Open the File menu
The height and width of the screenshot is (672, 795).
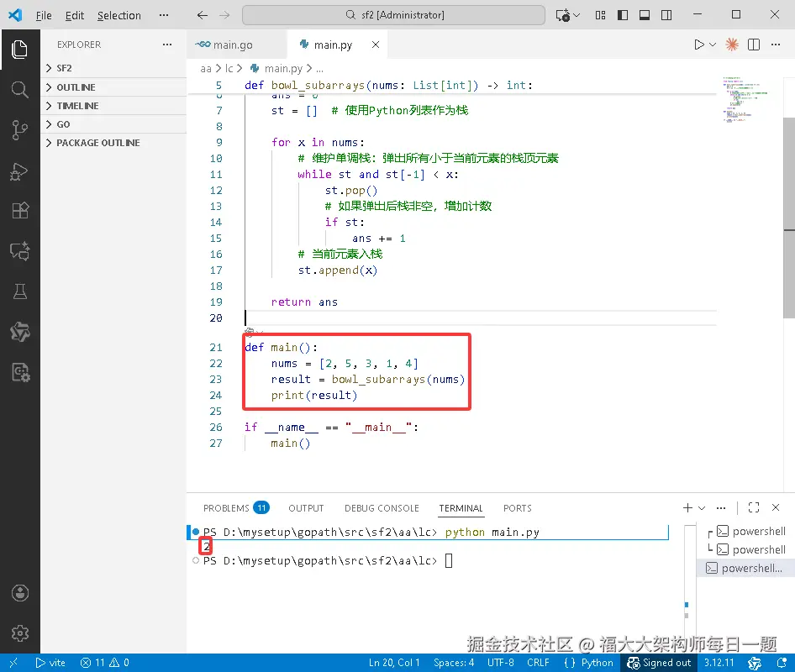pos(44,15)
